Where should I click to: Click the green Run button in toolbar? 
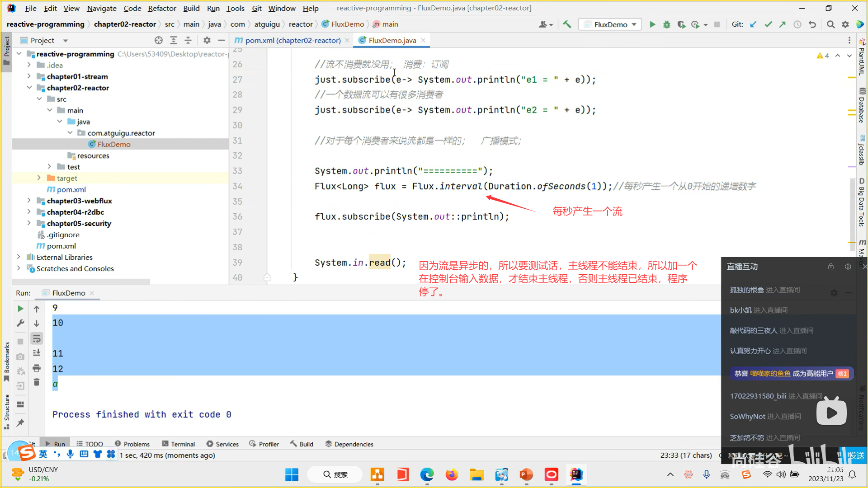tap(652, 24)
